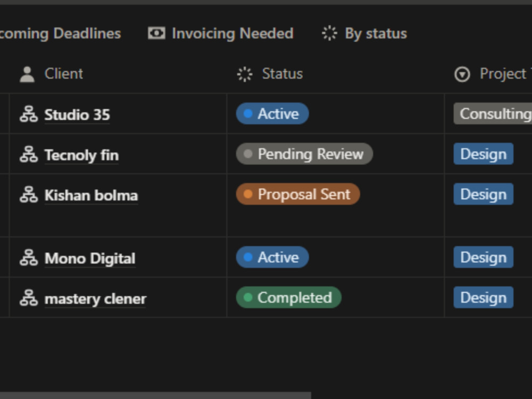Click the org-chart icon beside mastery clener
532x399 pixels.
pyautogui.click(x=29, y=298)
